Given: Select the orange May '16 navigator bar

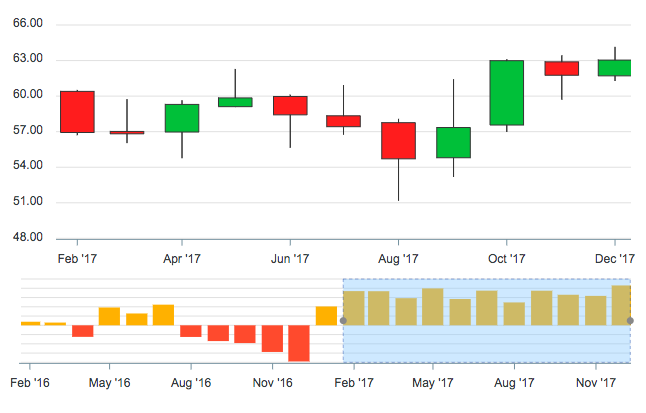Looking at the screenshot, I should pos(109,316).
